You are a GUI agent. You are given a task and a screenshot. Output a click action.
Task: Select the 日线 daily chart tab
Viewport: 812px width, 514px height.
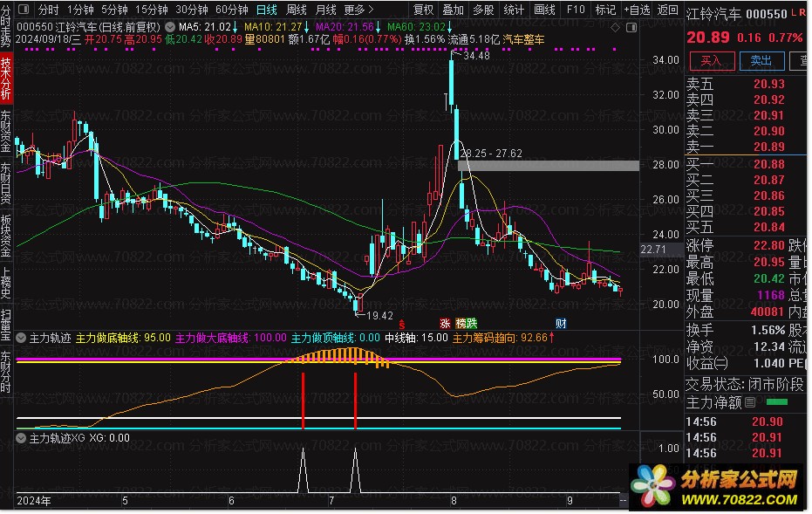[x=267, y=10]
